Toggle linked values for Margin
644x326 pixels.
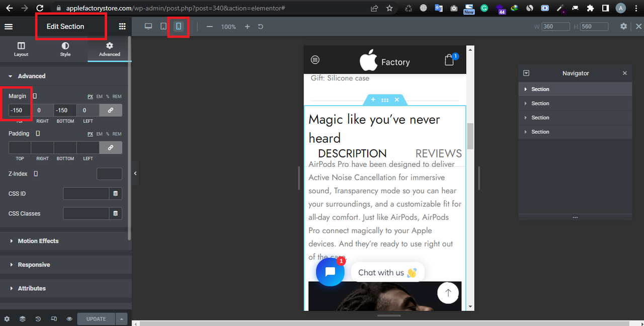tap(111, 110)
